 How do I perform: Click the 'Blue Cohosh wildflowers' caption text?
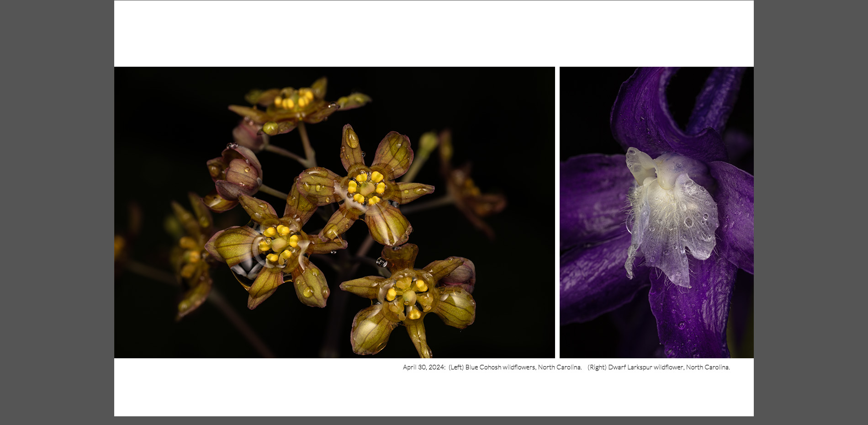tap(500, 367)
